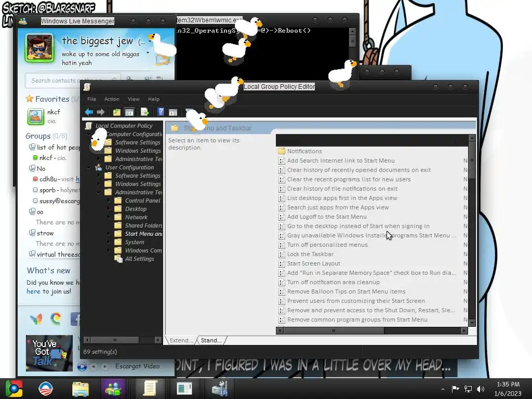The image size is (532, 399).
Task: Select 'Turn off personalized menus' setting
Action: pyautogui.click(x=327, y=245)
